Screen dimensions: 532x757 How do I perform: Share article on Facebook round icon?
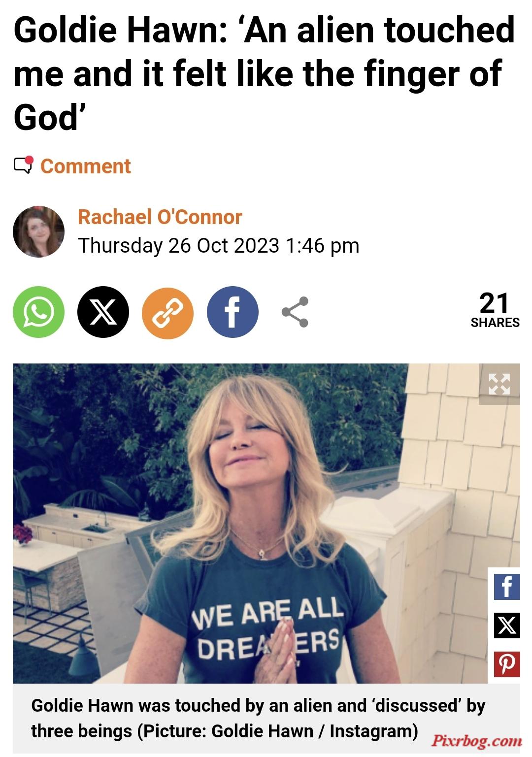tap(233, 312)
